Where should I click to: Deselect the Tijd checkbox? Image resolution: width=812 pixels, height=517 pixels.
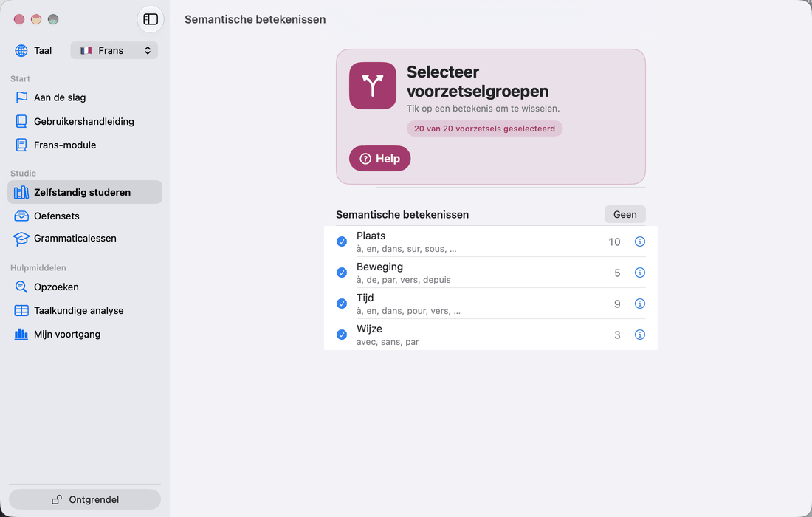coord(342,304)
